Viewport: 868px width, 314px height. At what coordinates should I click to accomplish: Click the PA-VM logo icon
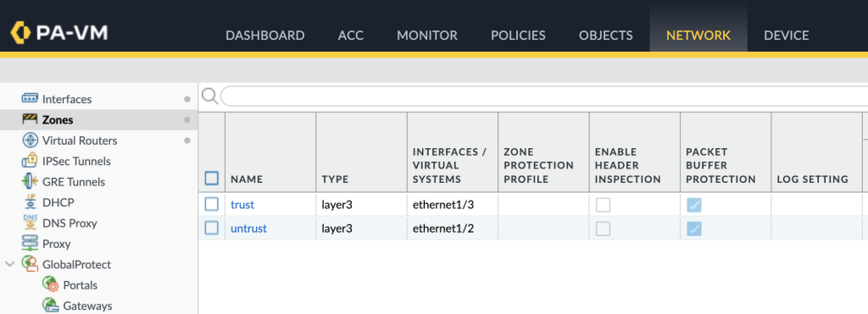[20, 33]
